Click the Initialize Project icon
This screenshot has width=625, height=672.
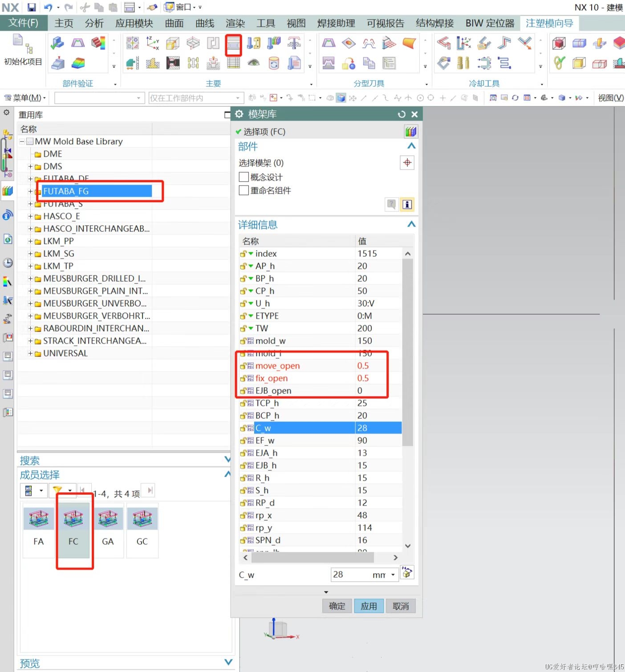[22, 51]
